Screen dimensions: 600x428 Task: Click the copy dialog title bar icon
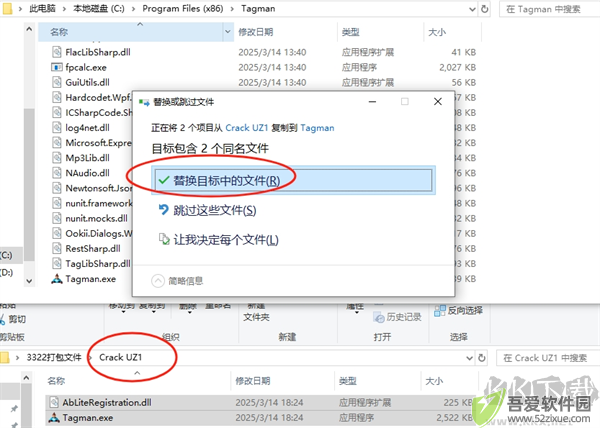pyautogui.click(x=144, y=102)
